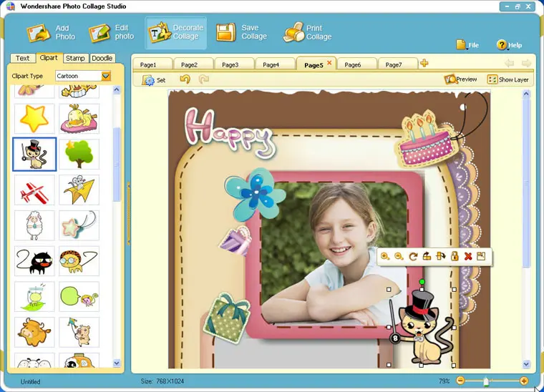Click the rotate icon on the floating toolbar
Screen dimensions: 544x392
pyautogui.click(x=413, y=257)
